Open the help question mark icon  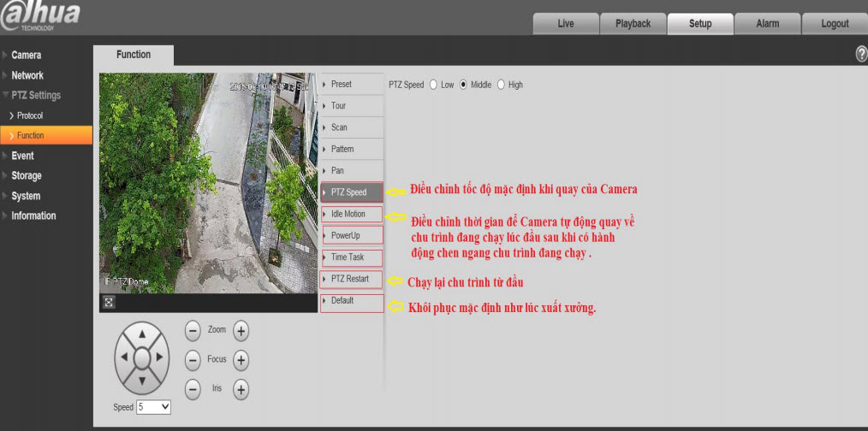click(861, 55)
